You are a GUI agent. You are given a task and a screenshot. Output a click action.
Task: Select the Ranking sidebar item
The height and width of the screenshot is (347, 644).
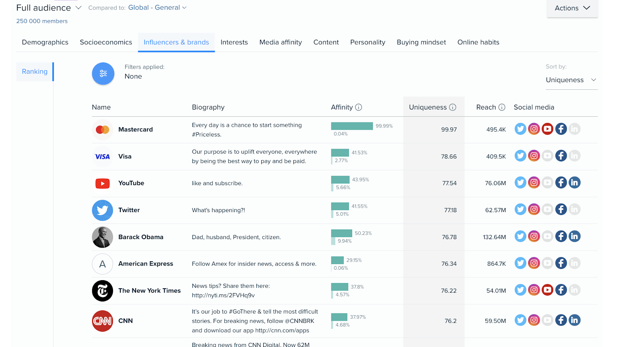pyautogui.click(x=35, y=72)
